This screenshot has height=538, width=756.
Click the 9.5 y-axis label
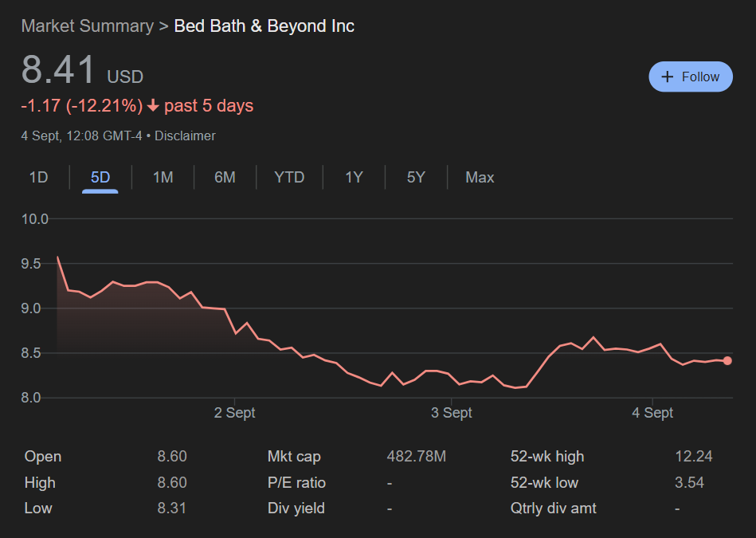tap(31, 264)
